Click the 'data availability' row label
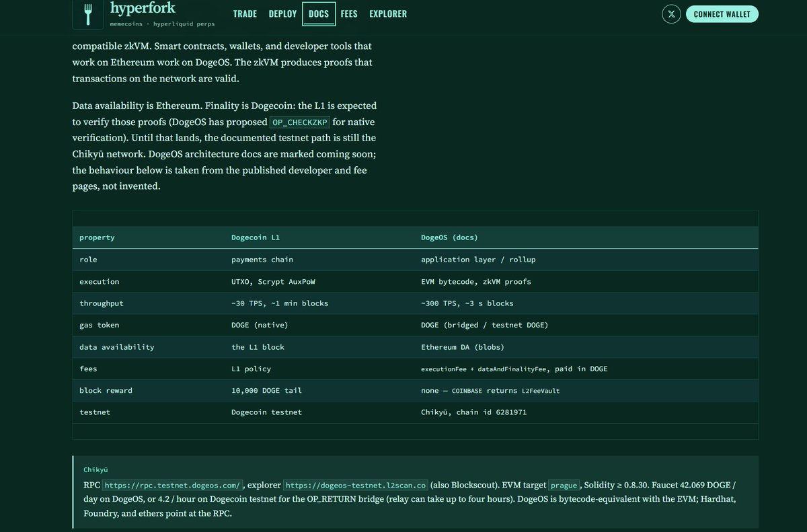Image resolution: width=807 pixels, height=532 pixels. click(x=116, y=347)
